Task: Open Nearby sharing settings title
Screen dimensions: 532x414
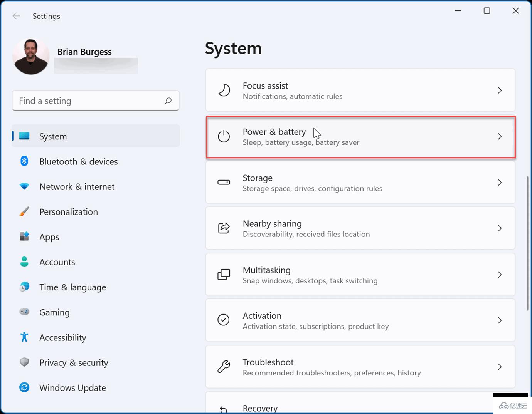Action: tap(272, 223)
